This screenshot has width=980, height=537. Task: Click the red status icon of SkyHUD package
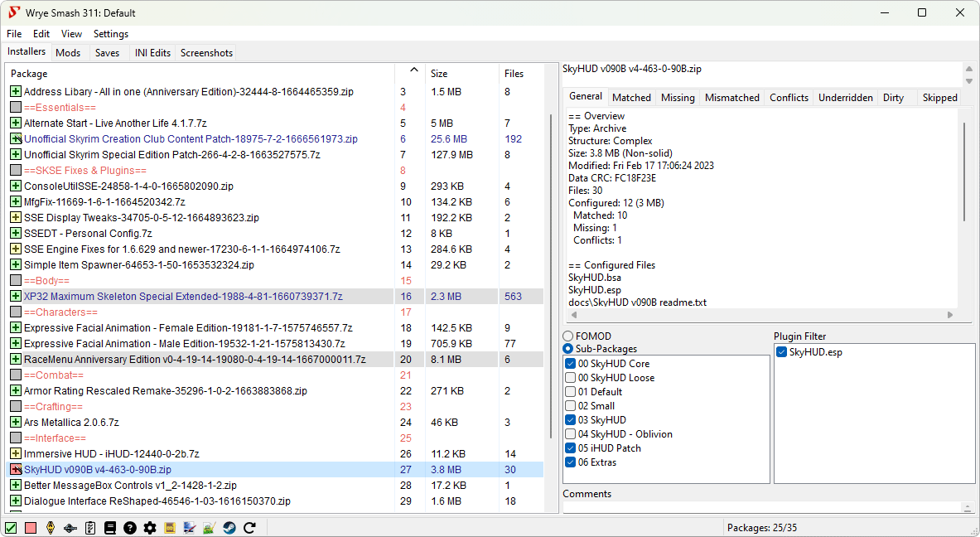(x=16, y=470)
